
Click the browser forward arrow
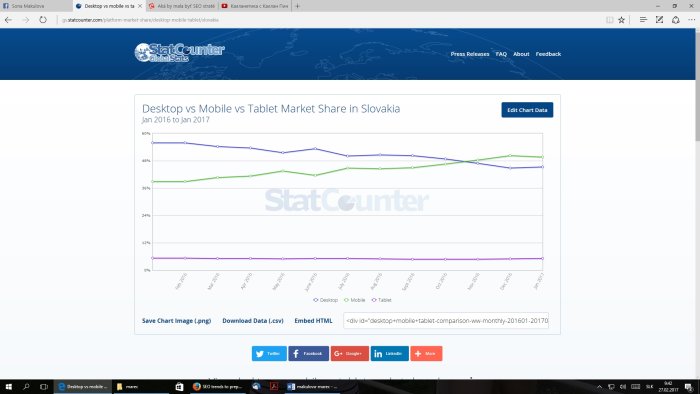(25, 20)
